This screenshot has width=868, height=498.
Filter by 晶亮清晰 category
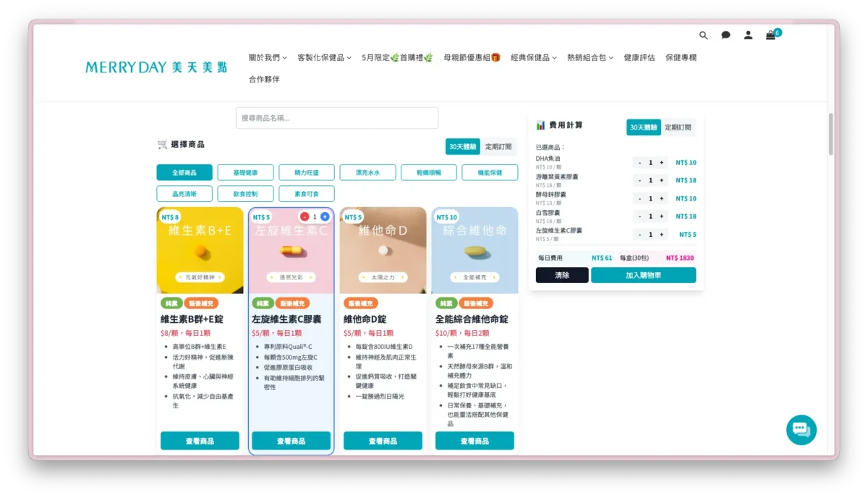coord(184,193)
